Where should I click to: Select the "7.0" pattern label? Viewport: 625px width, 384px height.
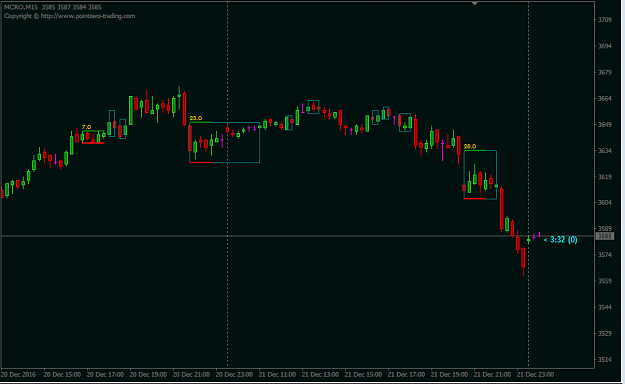[x=86, y=127]
